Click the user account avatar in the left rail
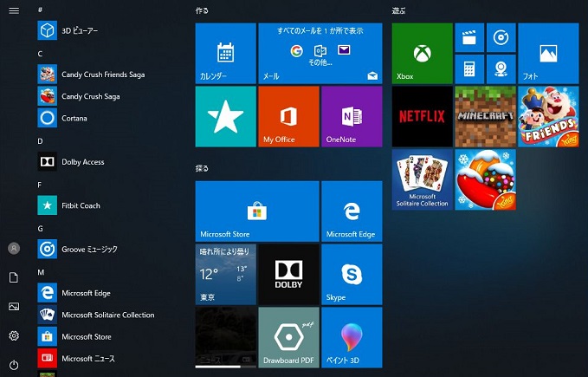 coord(14,248)
